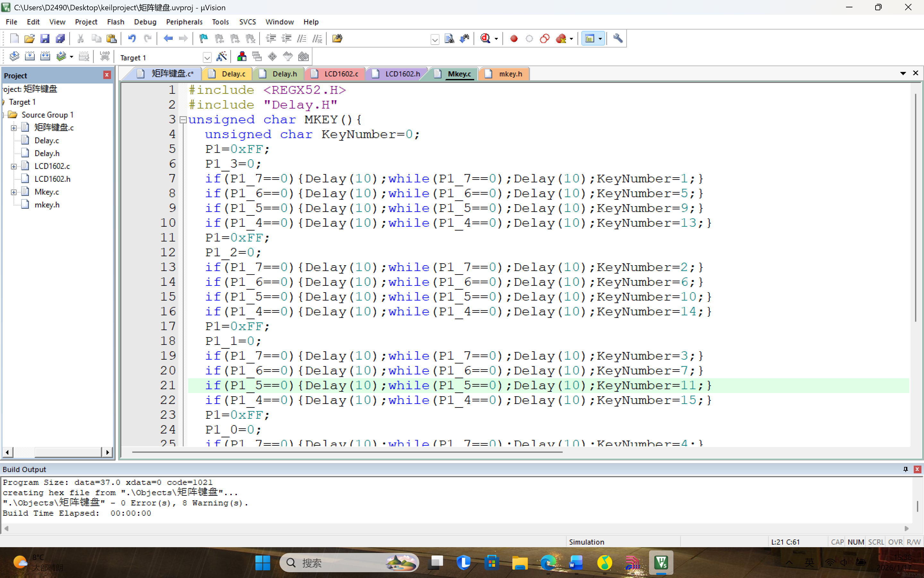
Task: Paste from clipboard icon
Action: click(x=112, y=39)
